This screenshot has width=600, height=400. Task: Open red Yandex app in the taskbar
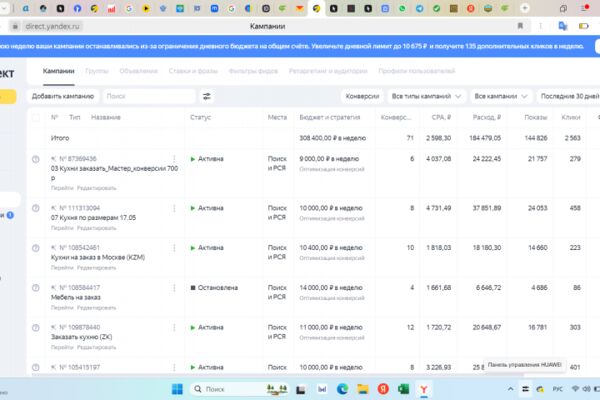tap(383, 389)
